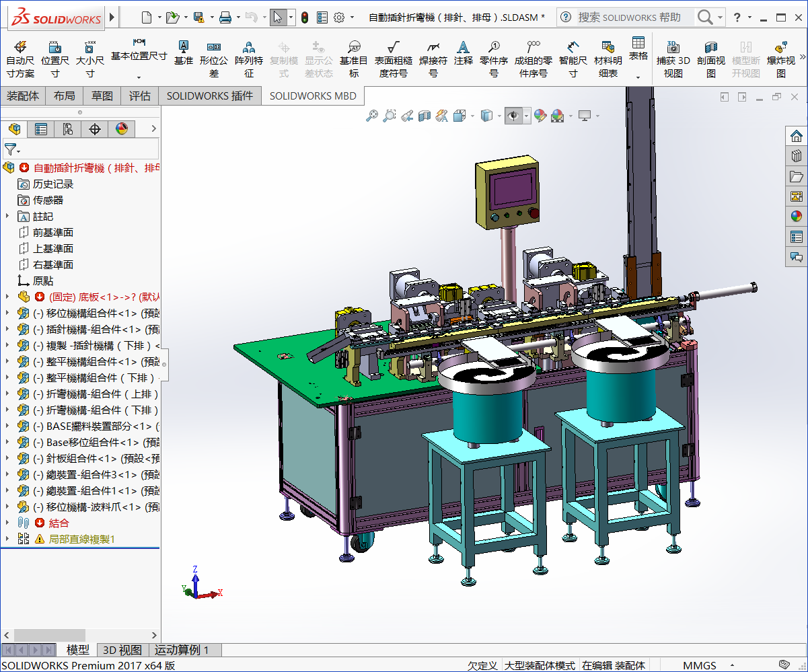Click the 自动尺寸方案 auto dimension scheme tool
This screenshot has height=672, width=808.
20,59
